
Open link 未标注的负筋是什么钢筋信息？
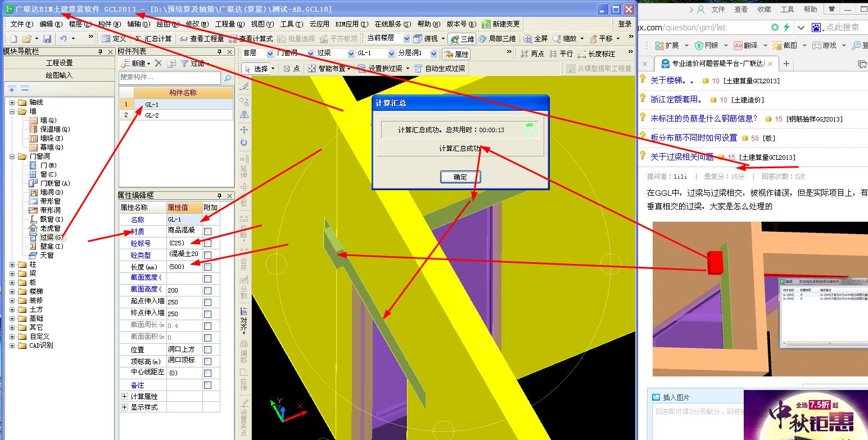coord(704,119)
